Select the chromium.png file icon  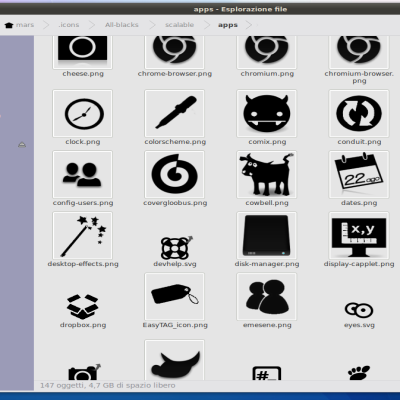267,52
